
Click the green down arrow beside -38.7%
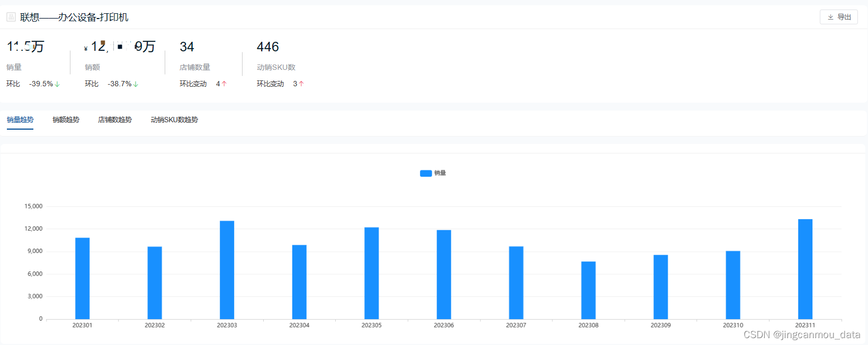pos(136,84)
